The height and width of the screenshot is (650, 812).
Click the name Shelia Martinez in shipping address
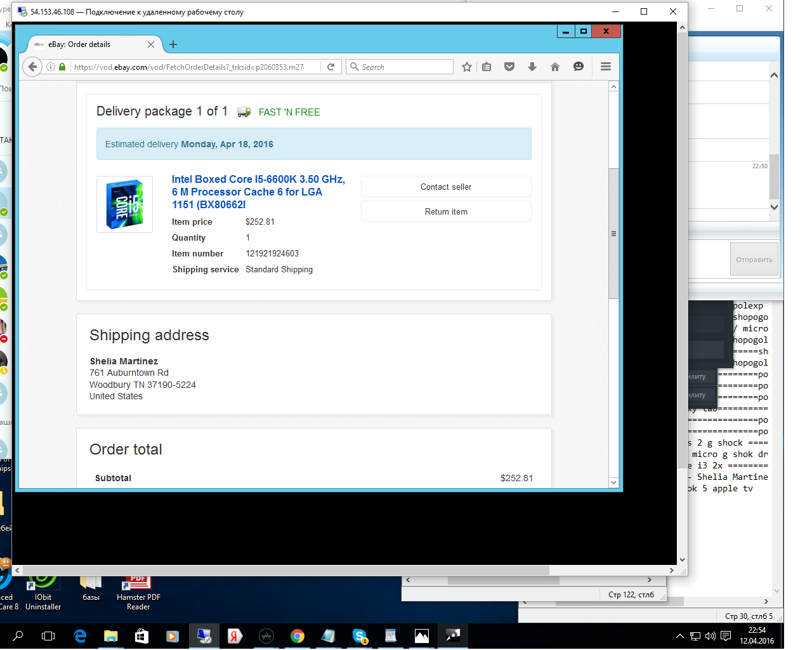pos(124,361)
